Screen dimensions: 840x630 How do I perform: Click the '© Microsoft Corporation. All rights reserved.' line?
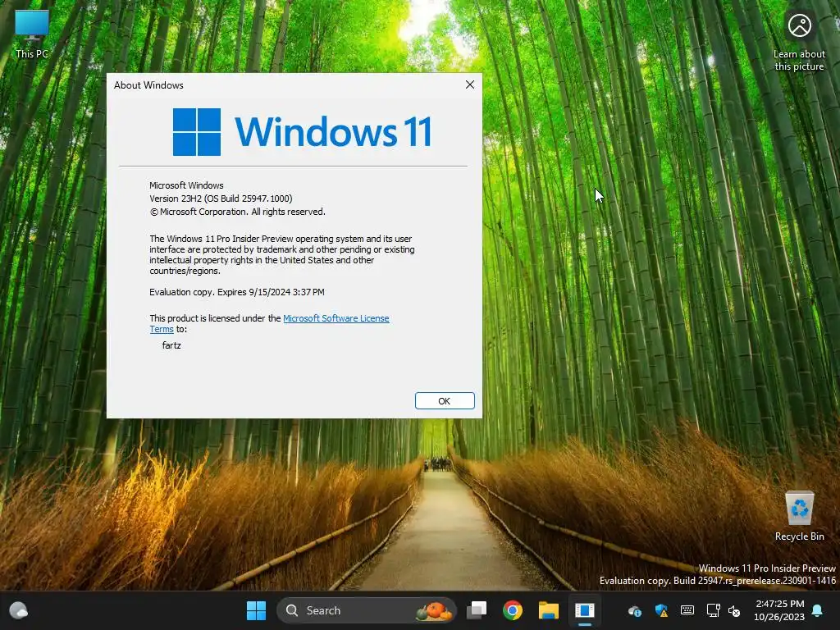coord(237,212)
